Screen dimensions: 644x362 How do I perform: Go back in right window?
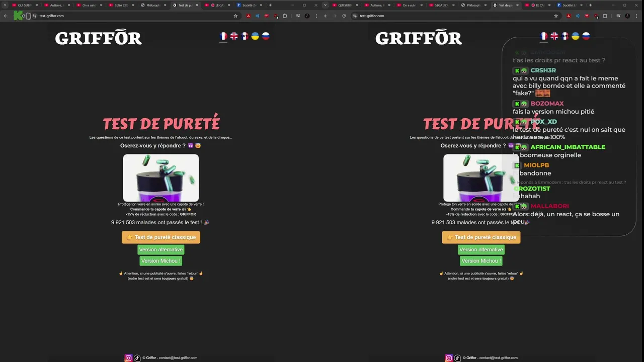[x=326, y=16]
